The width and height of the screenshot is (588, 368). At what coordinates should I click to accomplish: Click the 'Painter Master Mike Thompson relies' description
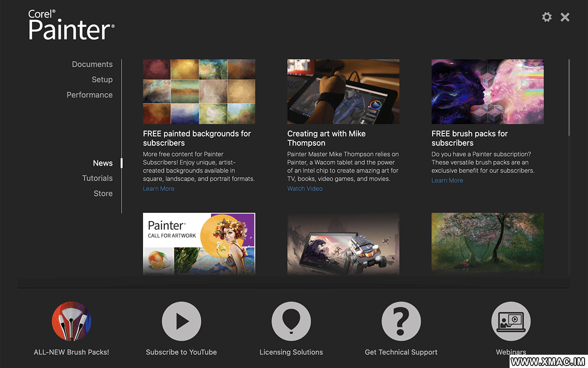343,167
